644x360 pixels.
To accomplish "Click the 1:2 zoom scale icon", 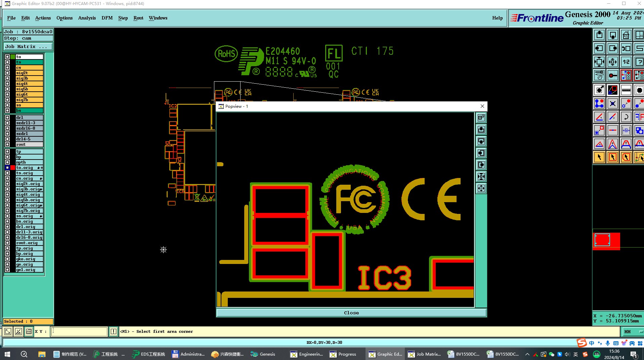I will pos(626,62).
